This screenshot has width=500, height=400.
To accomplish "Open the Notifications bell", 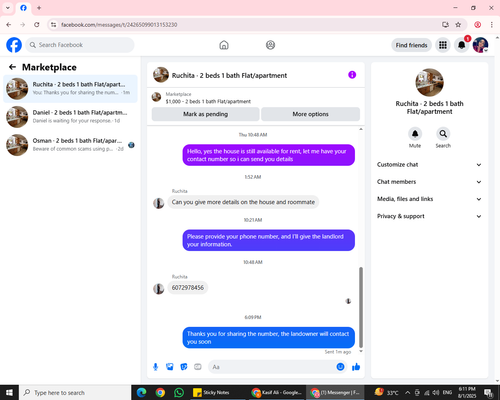I will click(x=461, y=45).
